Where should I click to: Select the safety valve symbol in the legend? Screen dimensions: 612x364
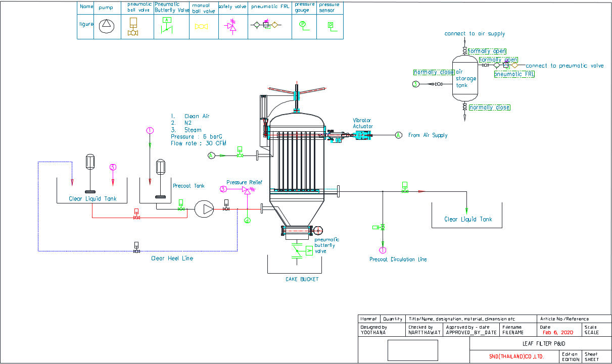232,26
